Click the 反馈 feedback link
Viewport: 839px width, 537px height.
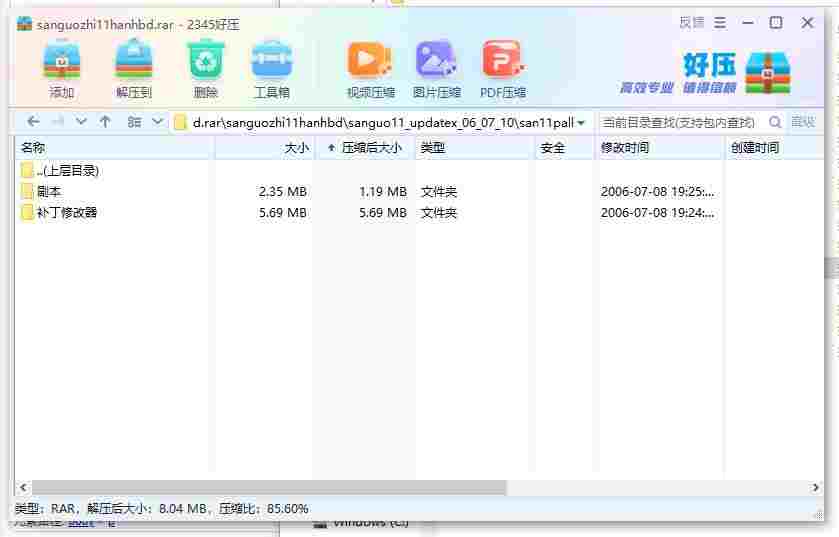[x=692, y=22]
